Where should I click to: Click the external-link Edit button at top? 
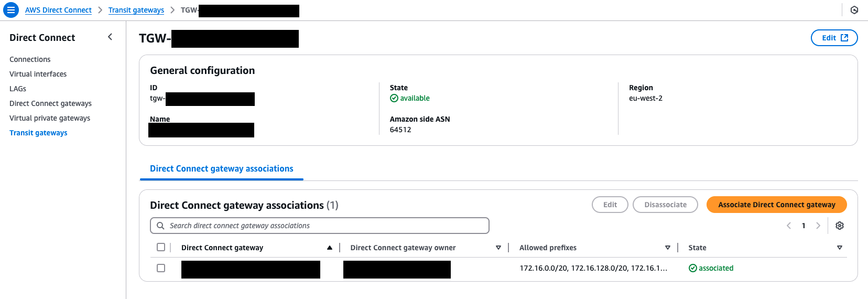pos(834,38)
